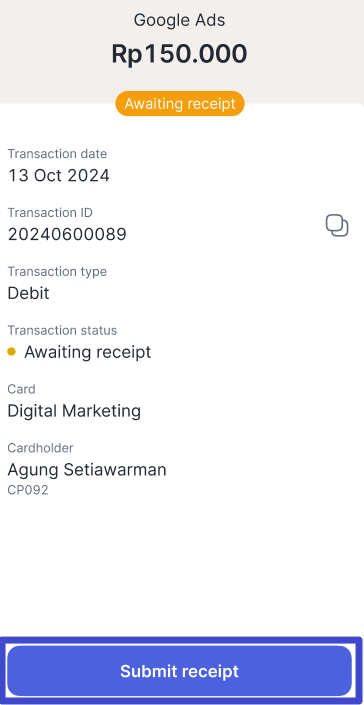This screenshot has height=705, width=364.
Task: Click the Debit transaction type value
Action: pyautogui.click(x=28, y=293)
